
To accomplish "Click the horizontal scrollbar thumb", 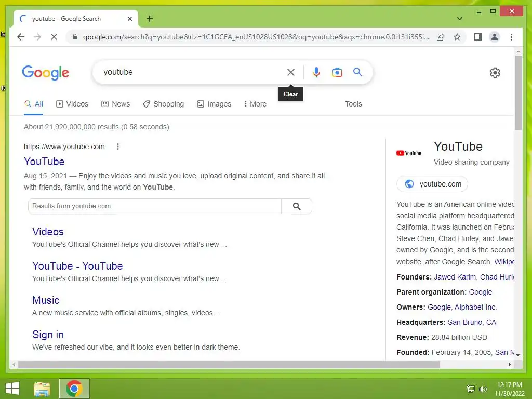I will tap(229, 365).
